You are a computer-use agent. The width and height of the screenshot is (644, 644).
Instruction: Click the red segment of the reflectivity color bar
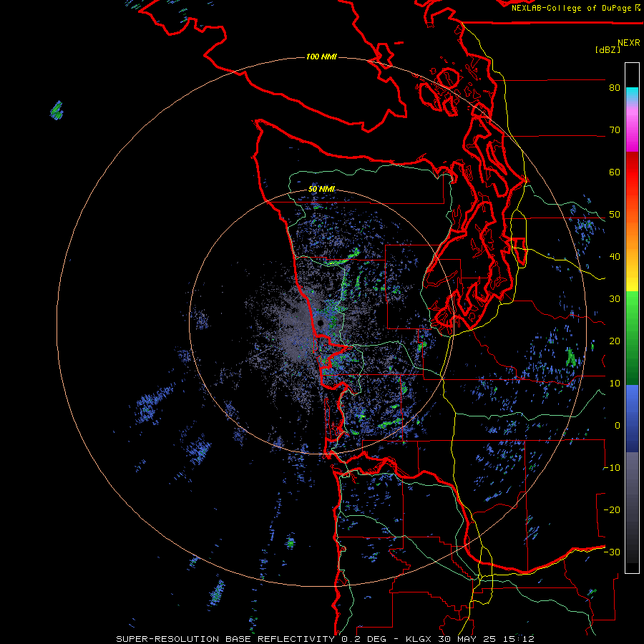coord(632,172)
